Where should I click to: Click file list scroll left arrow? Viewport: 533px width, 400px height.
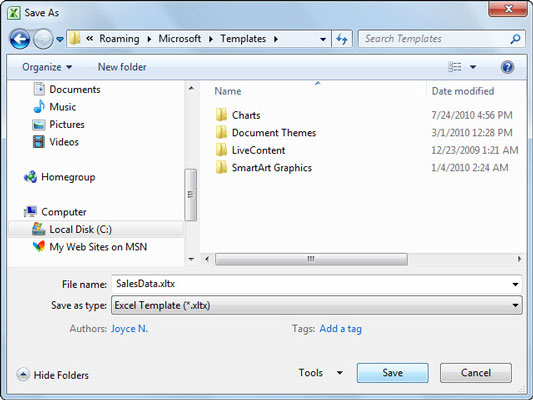[x=207, y=259]
